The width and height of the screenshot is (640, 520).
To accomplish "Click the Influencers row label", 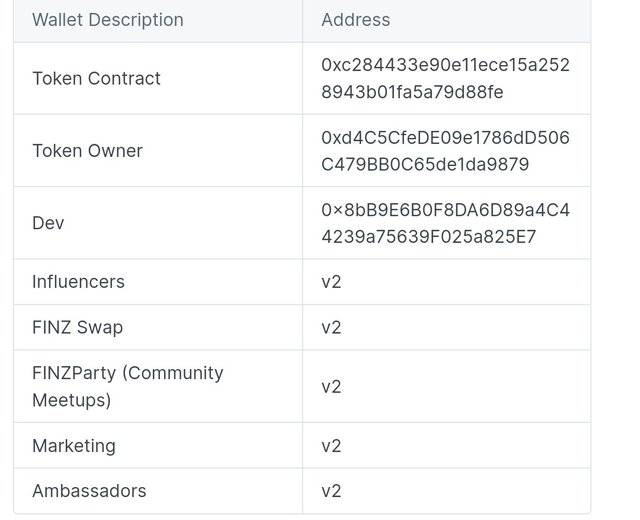I will (78, 282).
